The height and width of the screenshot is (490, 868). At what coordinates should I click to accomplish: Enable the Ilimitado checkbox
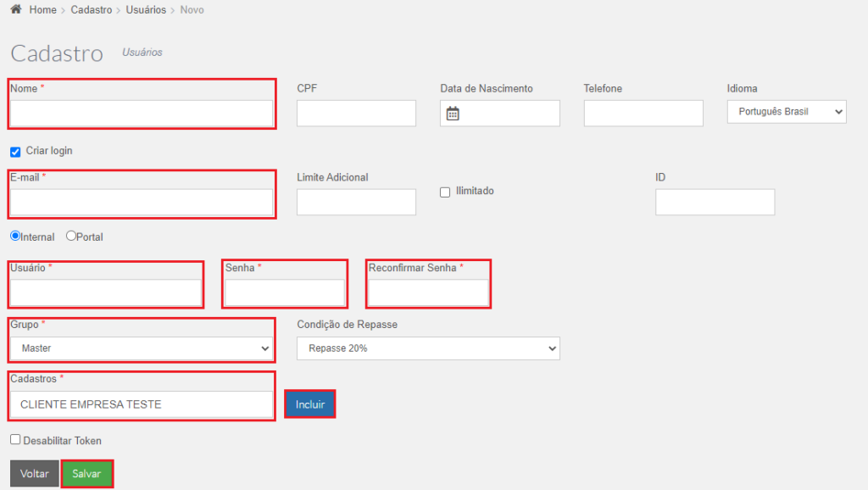(x=445, y=192)
